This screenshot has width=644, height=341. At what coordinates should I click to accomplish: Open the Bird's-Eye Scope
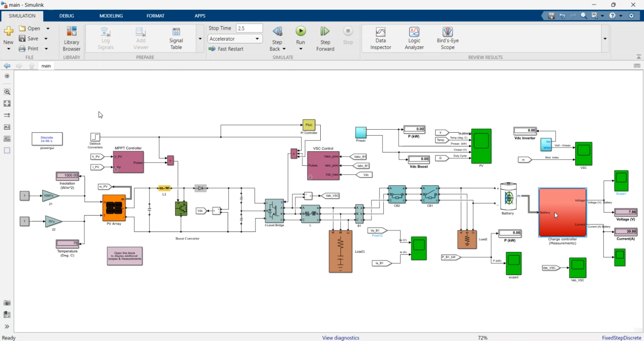[x=447, y=38]
